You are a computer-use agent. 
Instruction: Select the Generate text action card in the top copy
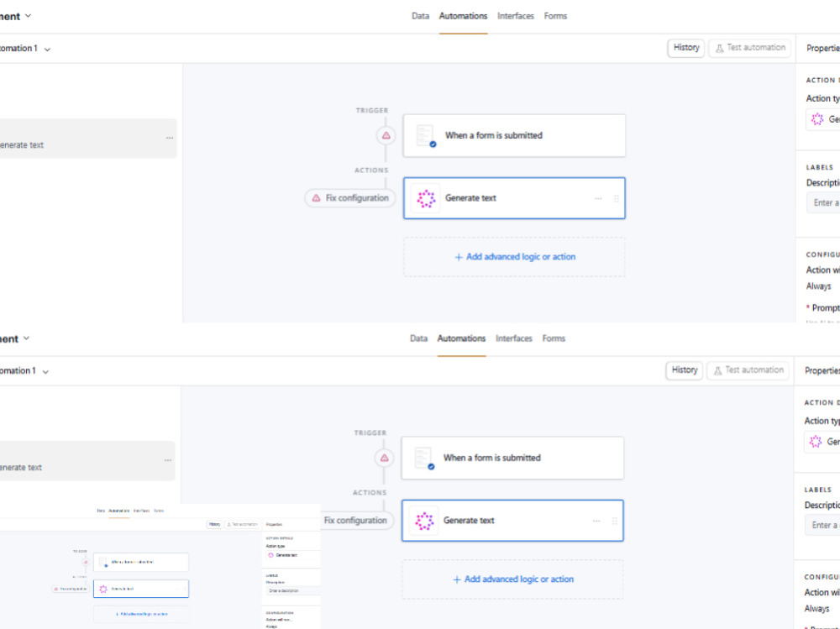[x=514, y=198]
